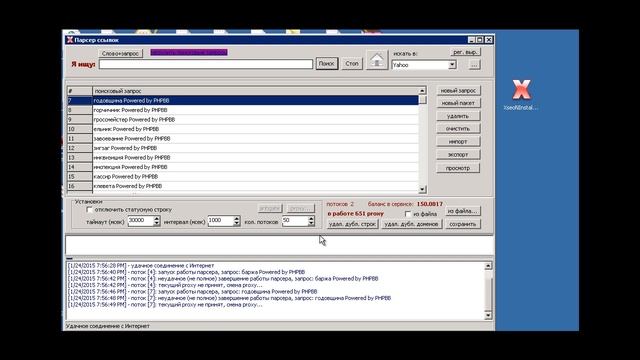The height and width of the screenshot is (360, 640).
Task: Click the query list scrollbar down arrow
Action: point(422,189)
